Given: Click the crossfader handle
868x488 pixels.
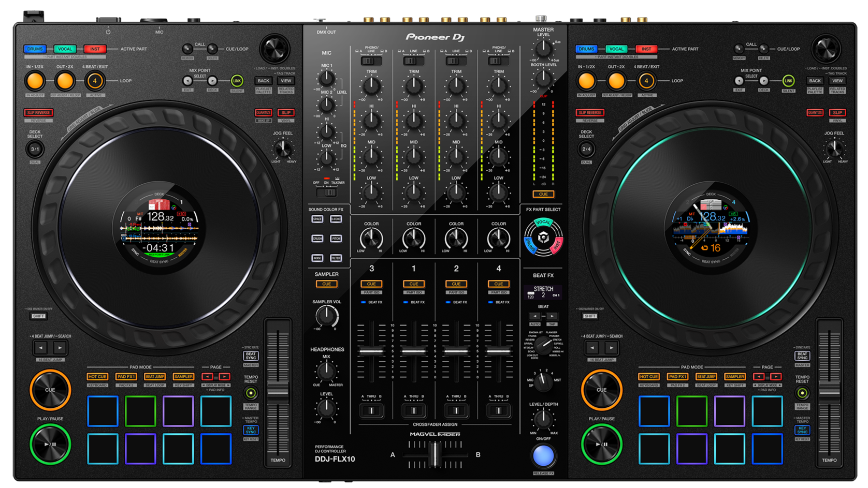Looking at the screenshot, I should pyautogui.click(x=435, y=454).
